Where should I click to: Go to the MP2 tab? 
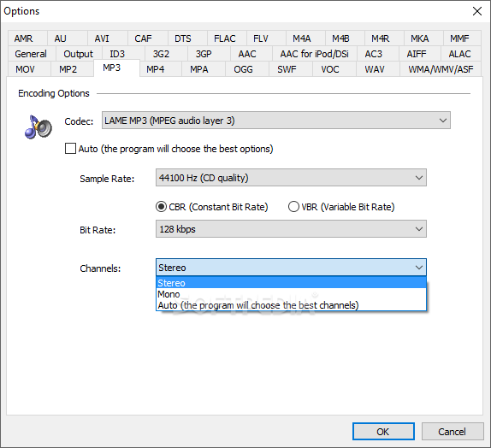(x=73, y=69)
